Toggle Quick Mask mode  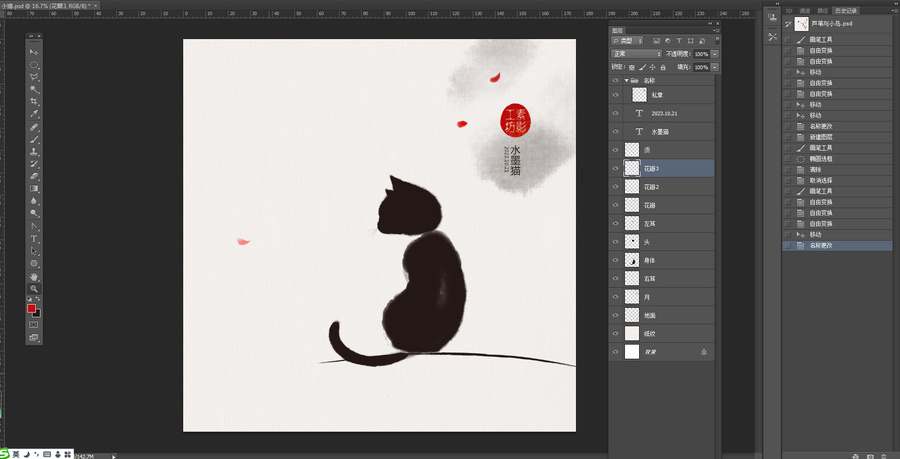click(x=34, y=325)
